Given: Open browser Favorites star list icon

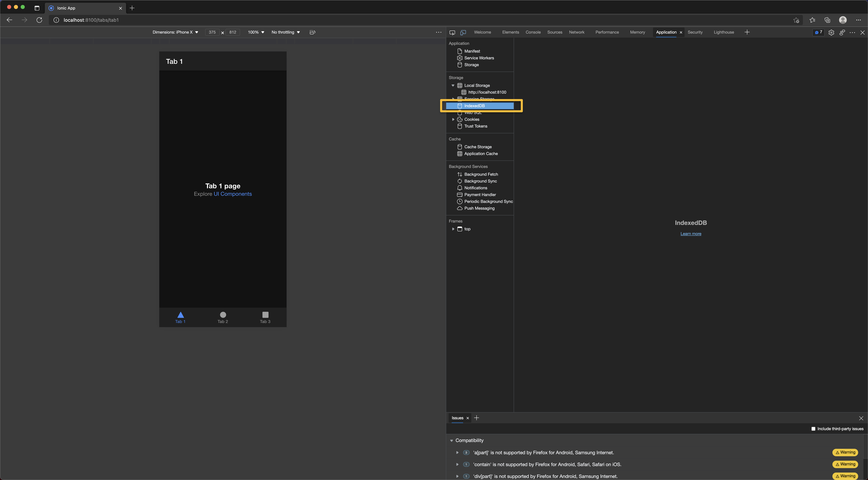Looking at the screenshot, I should [x=812, y=20].
